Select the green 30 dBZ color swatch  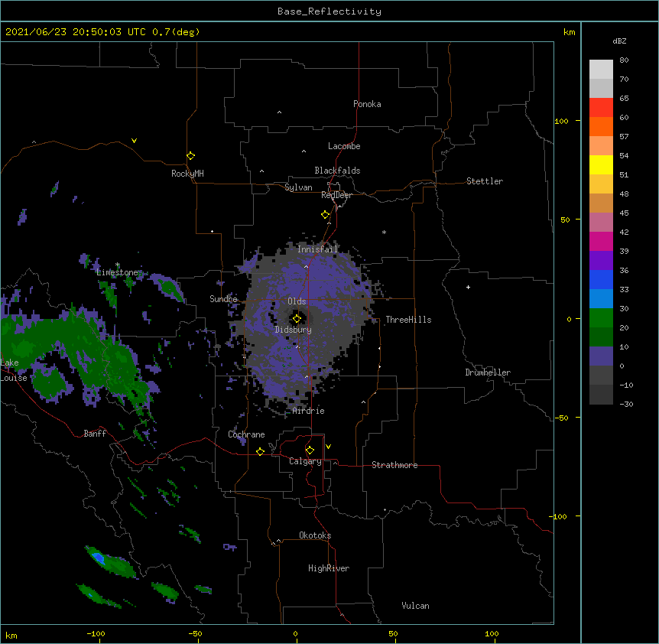601,318
